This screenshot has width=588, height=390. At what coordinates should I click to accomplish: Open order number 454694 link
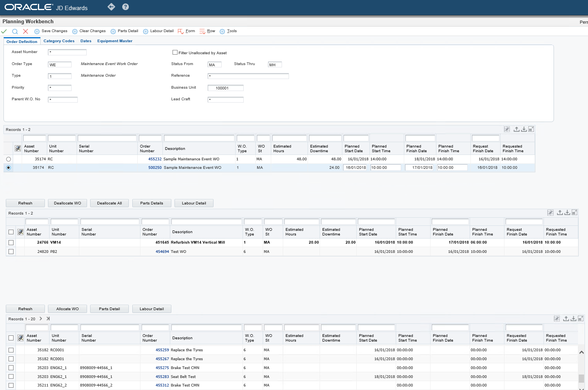(162, 252)
